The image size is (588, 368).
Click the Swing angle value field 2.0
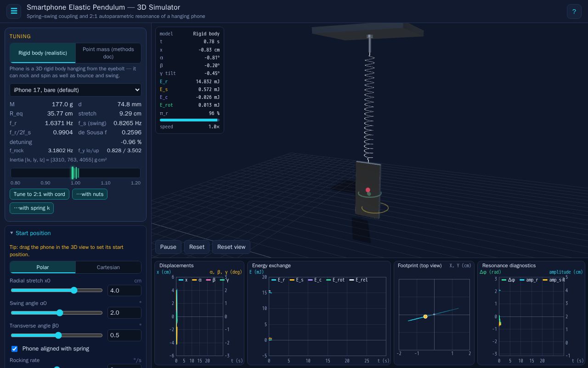tap(124, 313)
